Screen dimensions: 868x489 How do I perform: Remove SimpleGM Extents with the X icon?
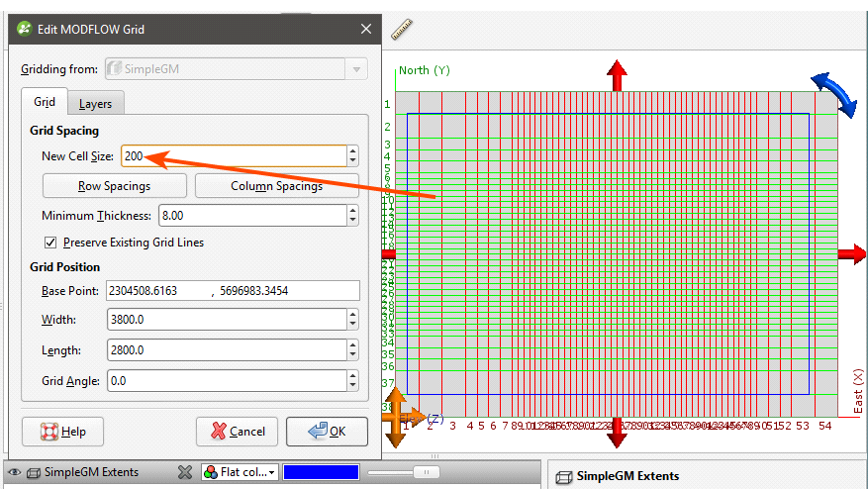click(184, 472)
